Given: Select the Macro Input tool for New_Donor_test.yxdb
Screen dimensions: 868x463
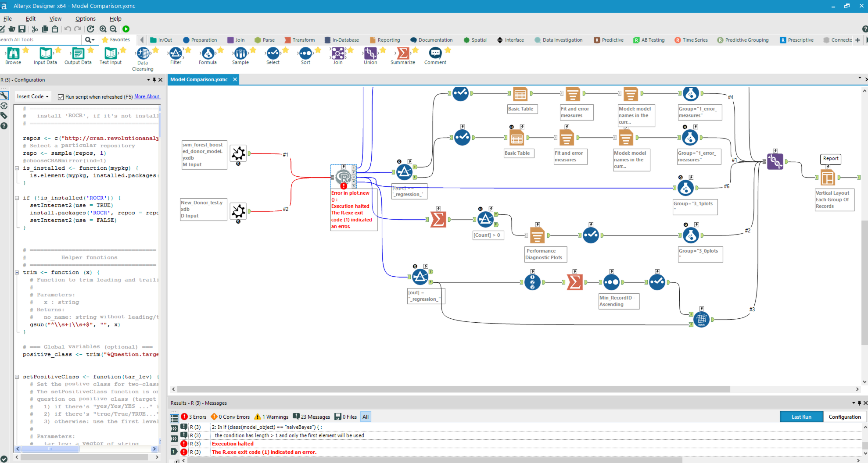Looking at the screenshot, I should (238, 211).
